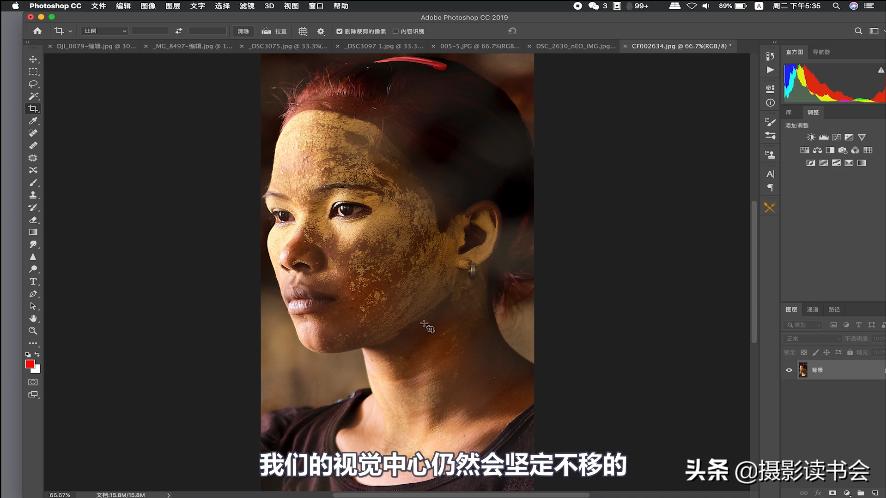
Task: Toggle Quick Mask mode icon
Action: click(33, 382)
